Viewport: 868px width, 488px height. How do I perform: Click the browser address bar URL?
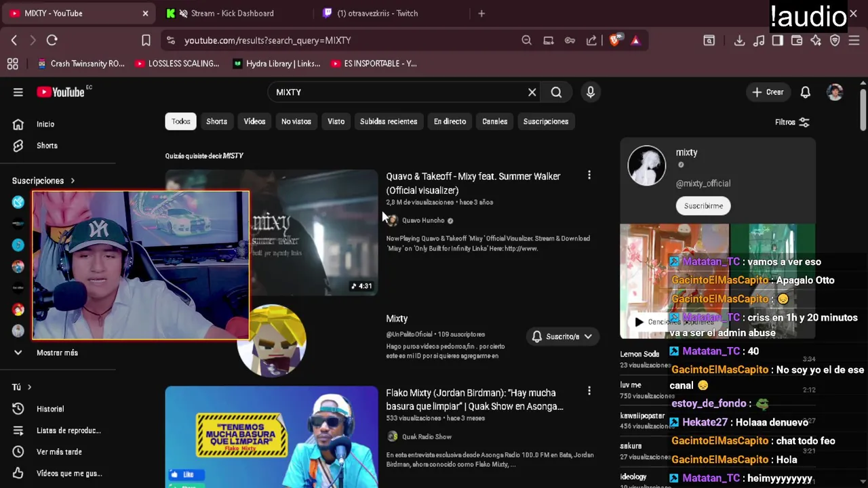coord(268,41)
